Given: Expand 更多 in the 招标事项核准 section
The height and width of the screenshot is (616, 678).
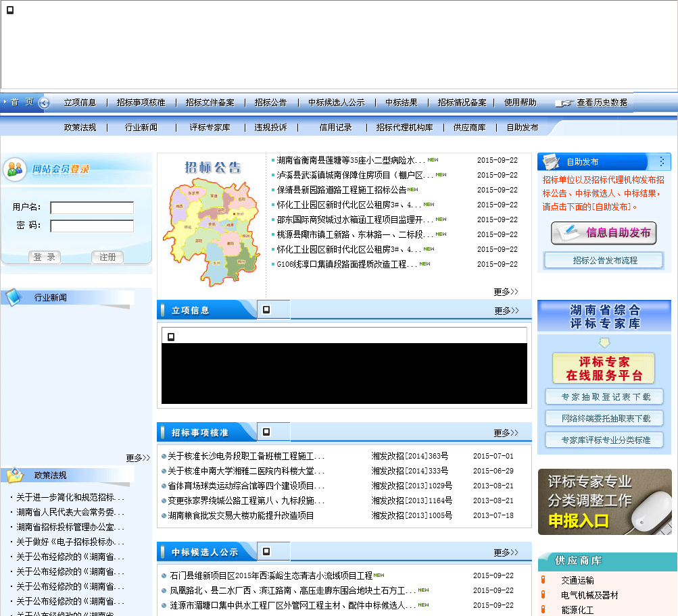Looking at the screenshot, I should pos(506,433).
